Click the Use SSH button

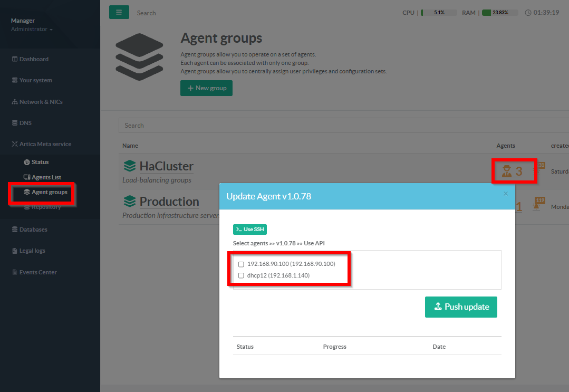250,230
